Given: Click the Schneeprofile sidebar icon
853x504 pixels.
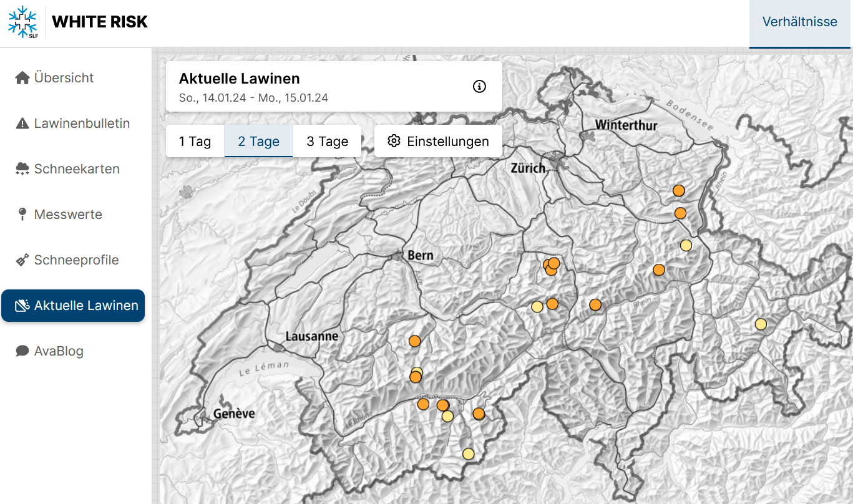Looking at the screenshot, I should [x=22, y=260].
